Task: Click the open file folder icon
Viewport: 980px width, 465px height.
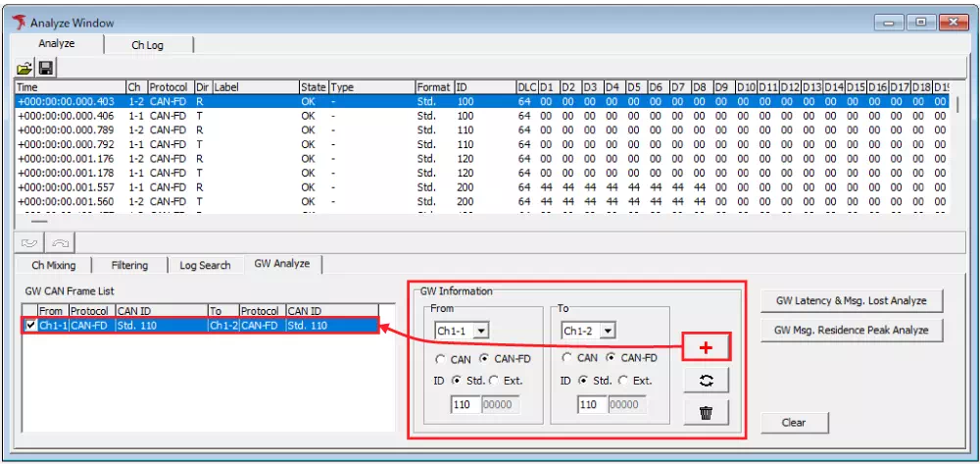Action: coord(25,68)
